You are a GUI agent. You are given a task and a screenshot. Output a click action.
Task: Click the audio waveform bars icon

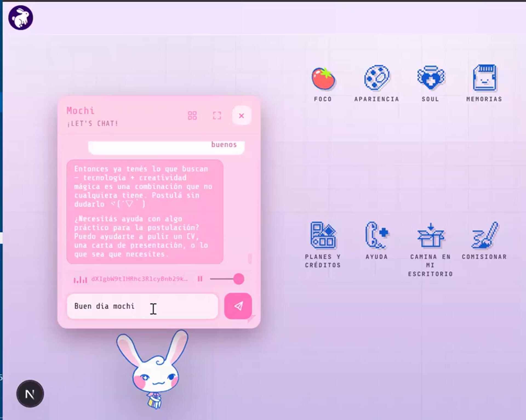pos(80,280)
